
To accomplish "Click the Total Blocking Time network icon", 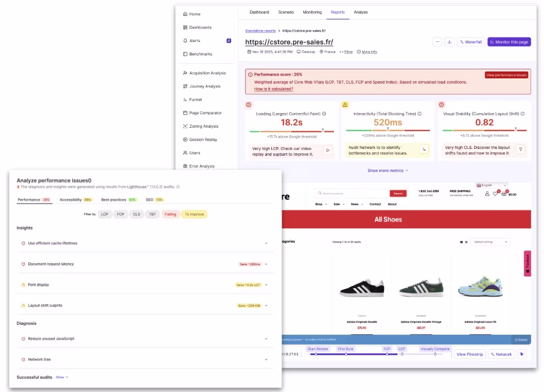I will (424, 149).
